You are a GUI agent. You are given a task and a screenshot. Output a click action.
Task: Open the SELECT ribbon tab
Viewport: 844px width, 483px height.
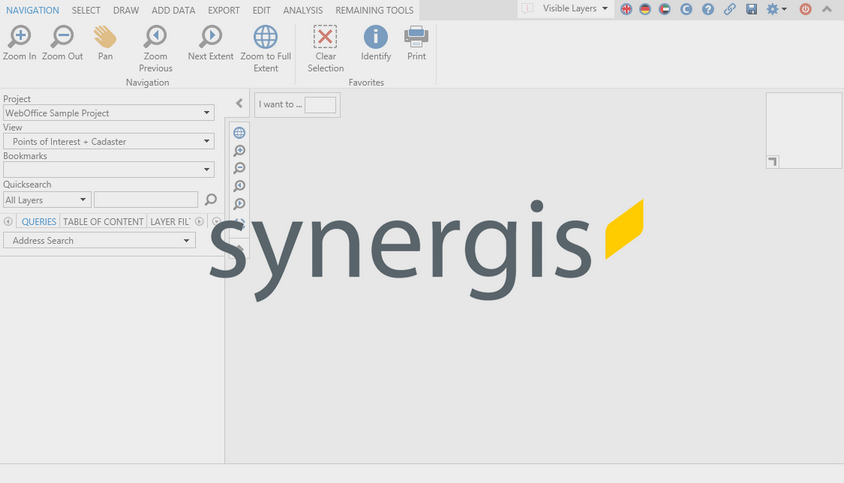[86, 10]
